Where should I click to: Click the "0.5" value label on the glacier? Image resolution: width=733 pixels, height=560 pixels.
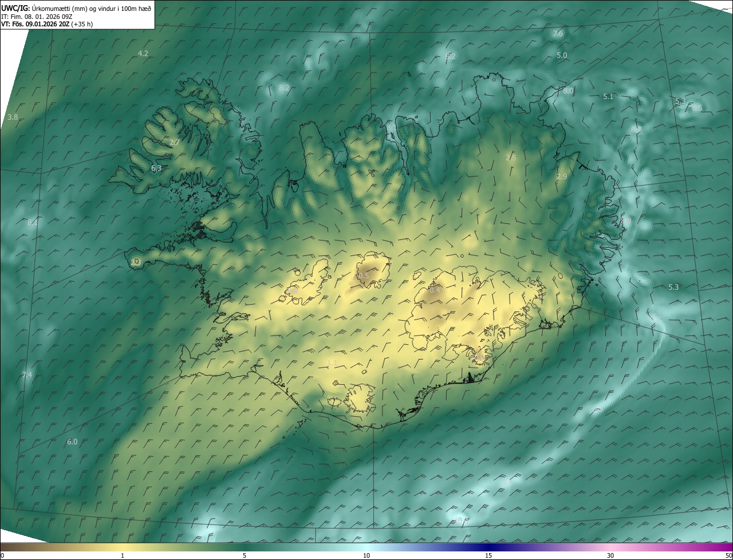coord(363,275)
